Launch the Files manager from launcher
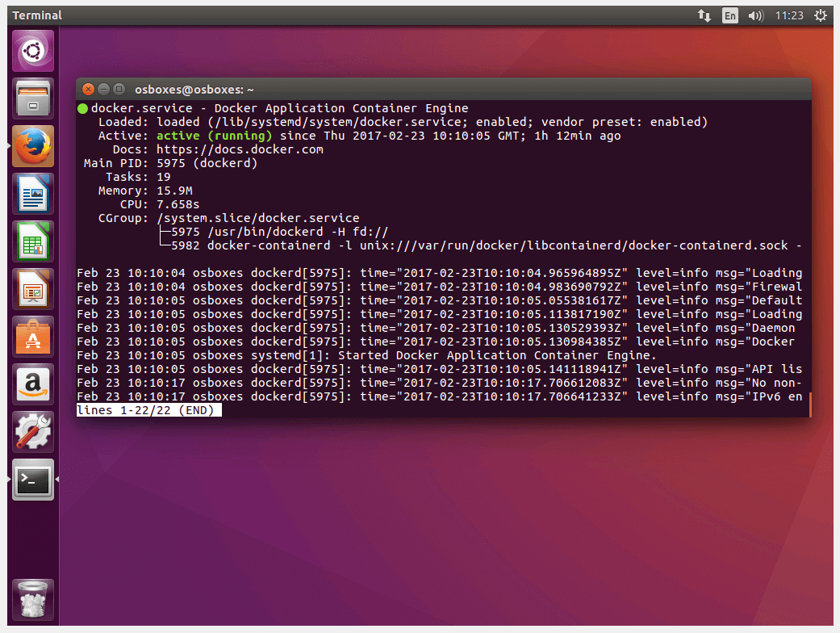Screen dimensions: 840x633 tap(33, 99)
